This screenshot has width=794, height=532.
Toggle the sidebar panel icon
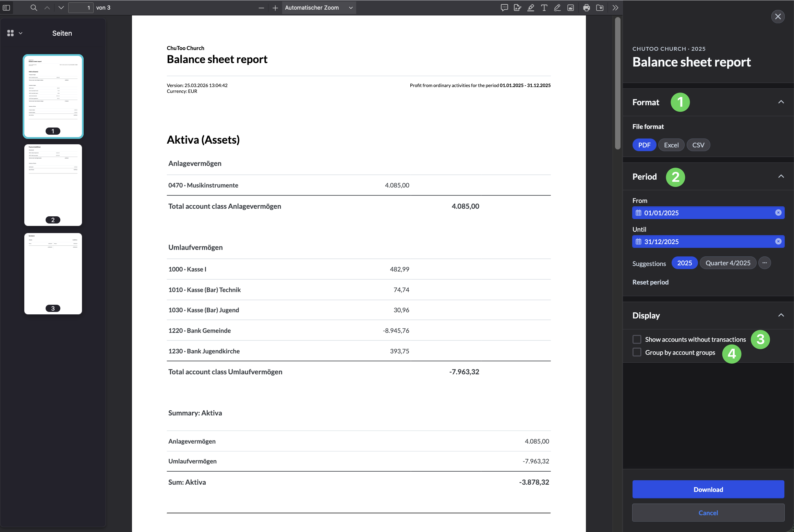pyautogui.click(x=6, y=8)
